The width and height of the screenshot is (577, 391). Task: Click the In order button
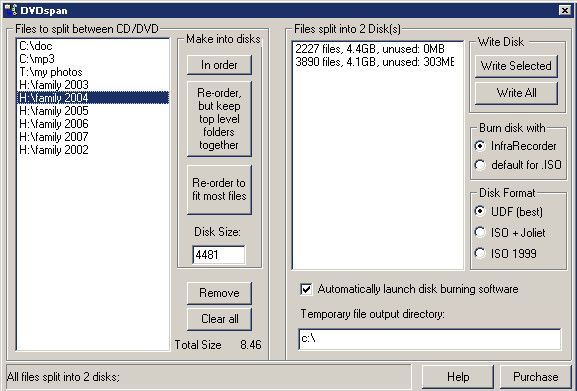219,65
